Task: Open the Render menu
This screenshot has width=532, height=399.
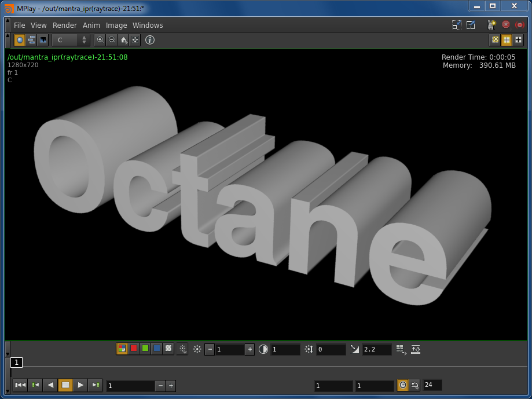Action: click(64, 25)
